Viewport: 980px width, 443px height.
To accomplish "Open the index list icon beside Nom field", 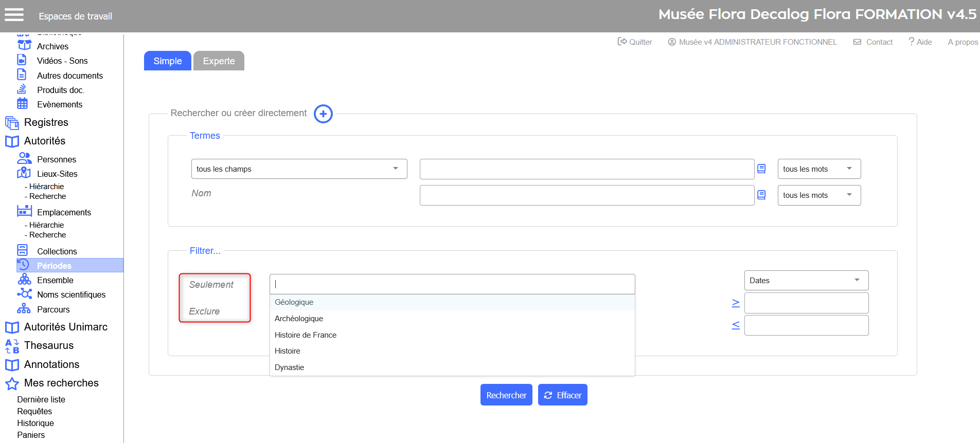I will 761,195.
